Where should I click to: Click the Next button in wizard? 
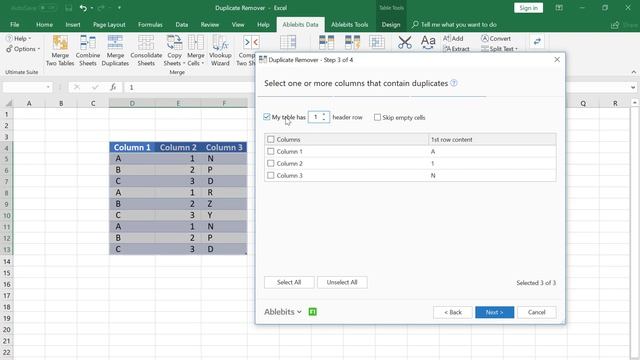[x=495, y=312]
